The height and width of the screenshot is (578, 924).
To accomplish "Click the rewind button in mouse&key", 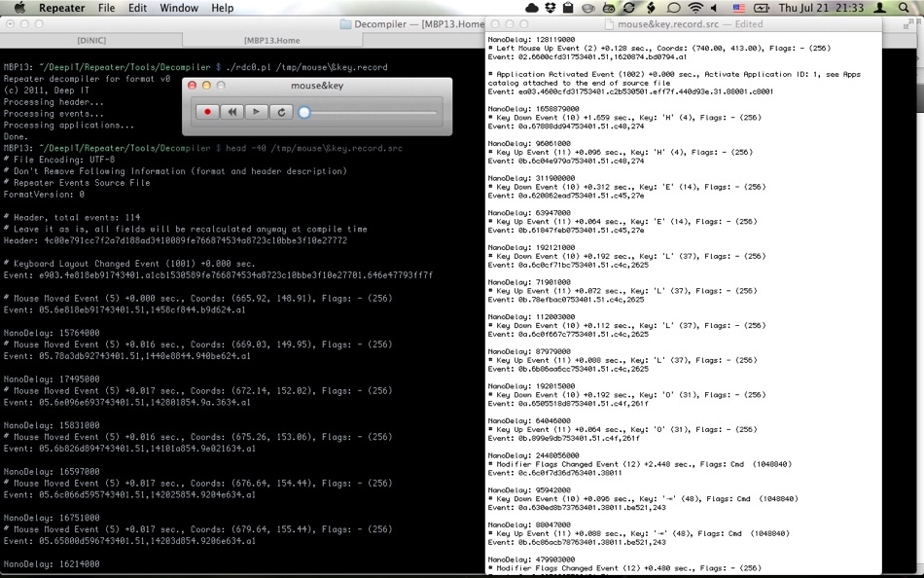I will pyautogui.click(x=232, y=112).
